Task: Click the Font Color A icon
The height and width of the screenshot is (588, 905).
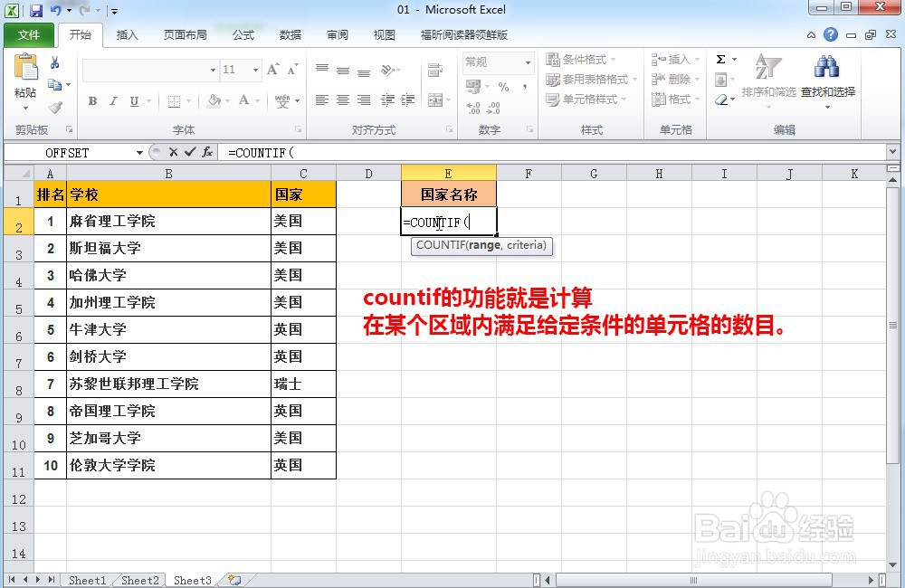Action: (244, 101)
